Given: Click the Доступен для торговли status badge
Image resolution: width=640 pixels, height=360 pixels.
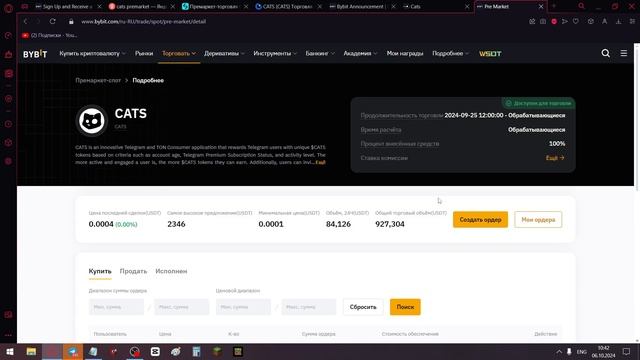Looking at the screenshot, I should [538, 103].
